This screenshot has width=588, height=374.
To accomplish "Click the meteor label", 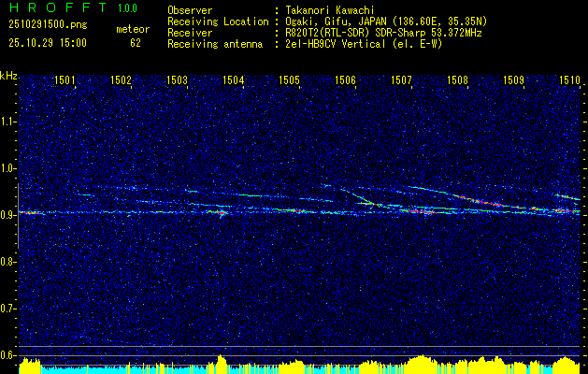I will pyautogui.click(x=133, y=29).
